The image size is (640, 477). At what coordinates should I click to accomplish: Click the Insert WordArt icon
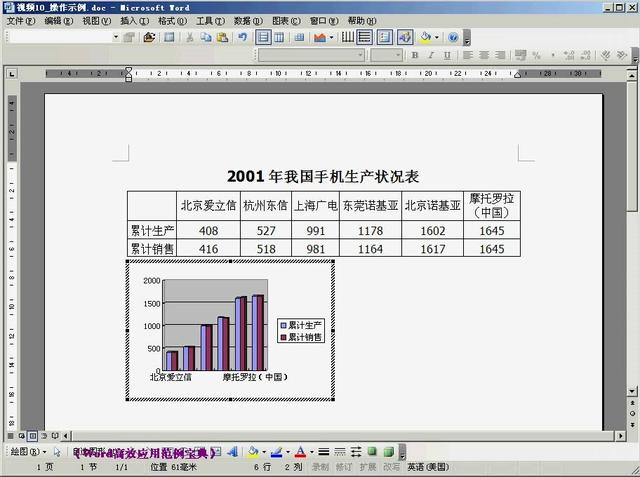(233, 452)
